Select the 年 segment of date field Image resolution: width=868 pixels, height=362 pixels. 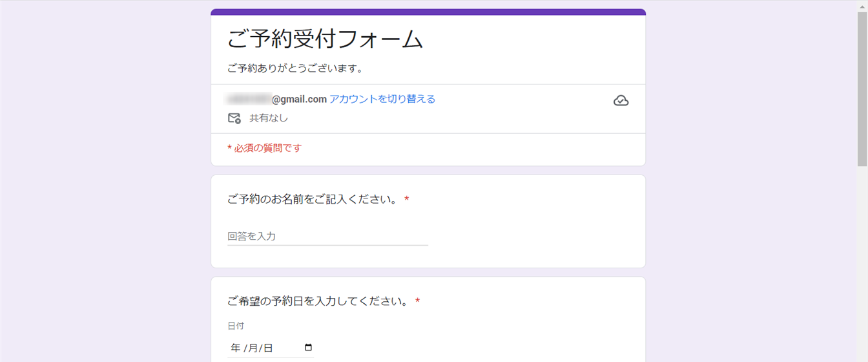235,348
